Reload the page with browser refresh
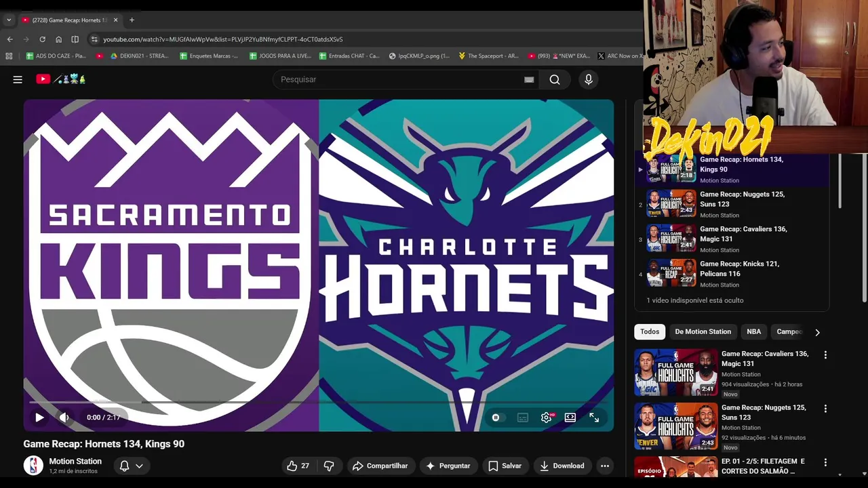 (42, 39)
